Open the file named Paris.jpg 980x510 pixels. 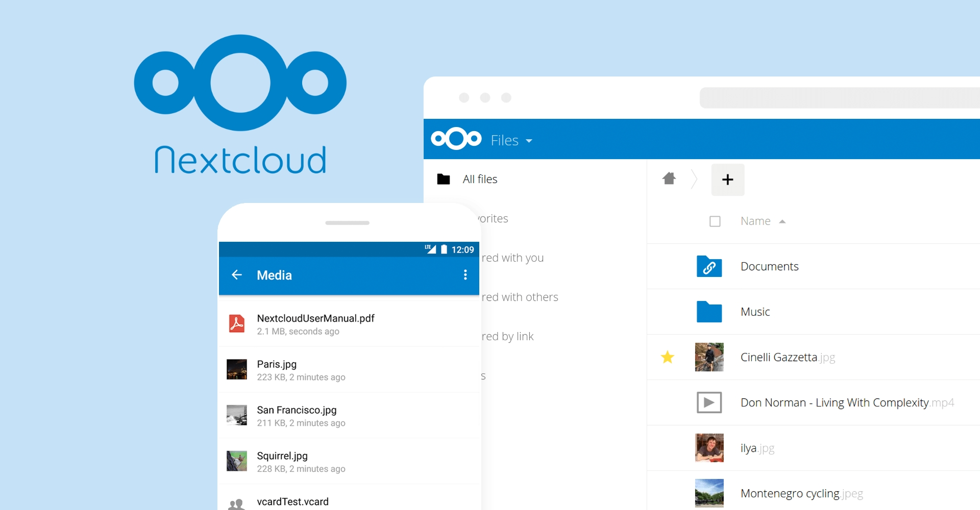coord(277,364)
